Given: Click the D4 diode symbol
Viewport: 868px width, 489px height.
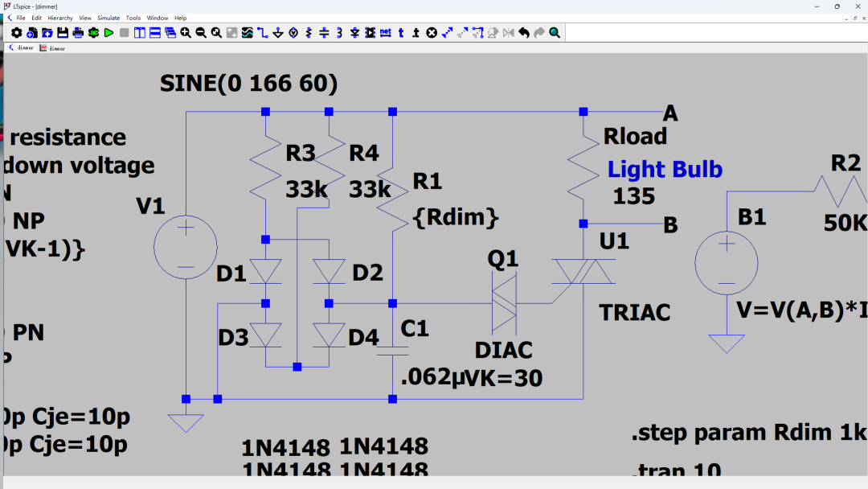Looking at the screenshot, I should (x=329, y=335).
